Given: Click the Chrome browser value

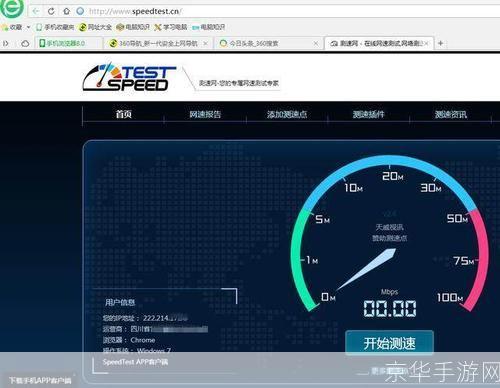Looking at the screenshot, I should tap(143, 340).
